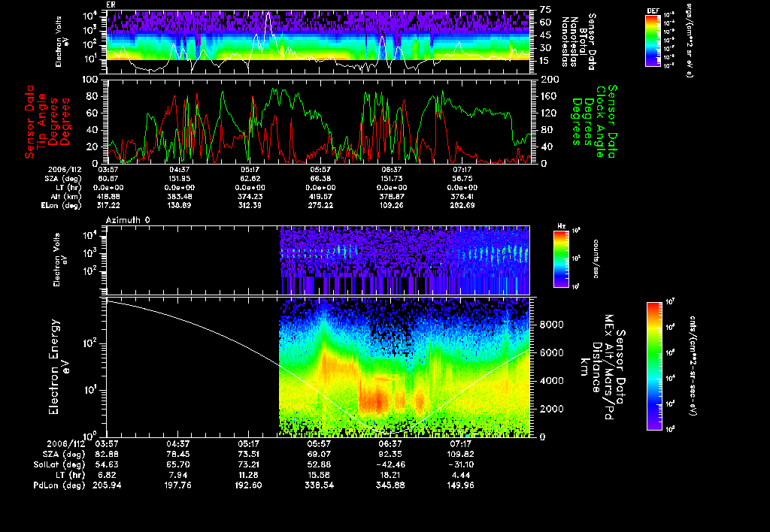Viewport: 770px width, 532px height.
Task: Click altitude value 418.88
Action: click(108, 197)
